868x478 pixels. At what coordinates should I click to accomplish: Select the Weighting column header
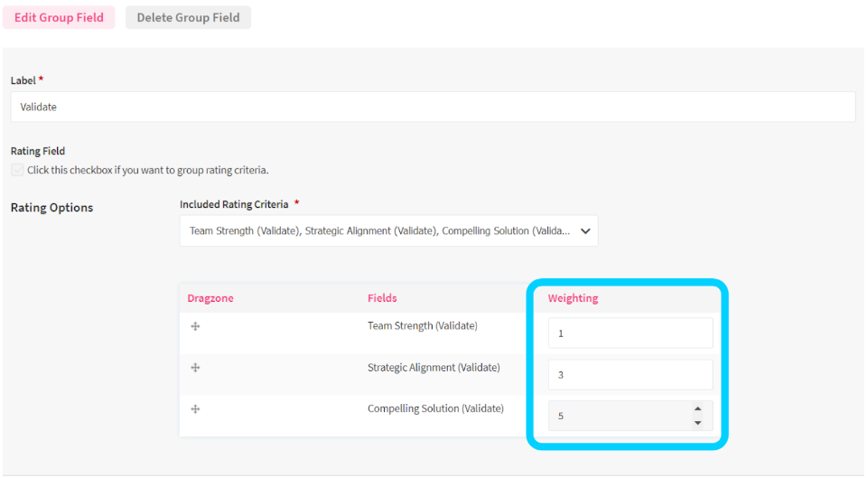coord(573,298)
